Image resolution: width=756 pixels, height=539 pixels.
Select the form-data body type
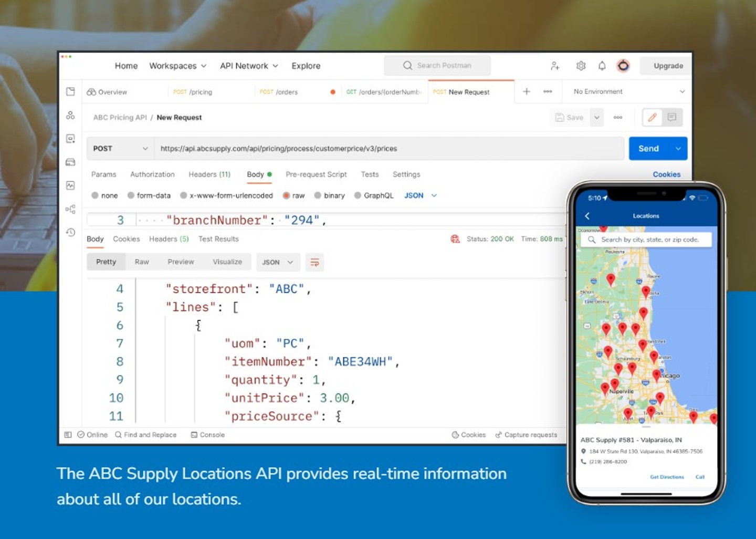(x=149, y=195)
